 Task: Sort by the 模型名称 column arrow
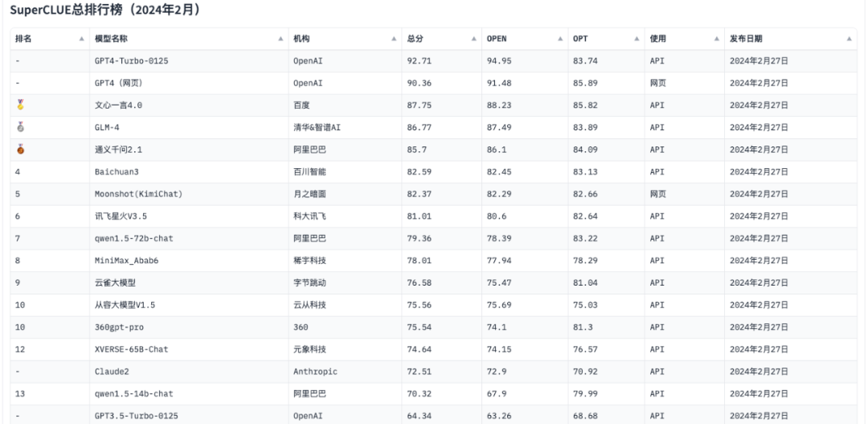pyautogui.click(x=280, y=39)
